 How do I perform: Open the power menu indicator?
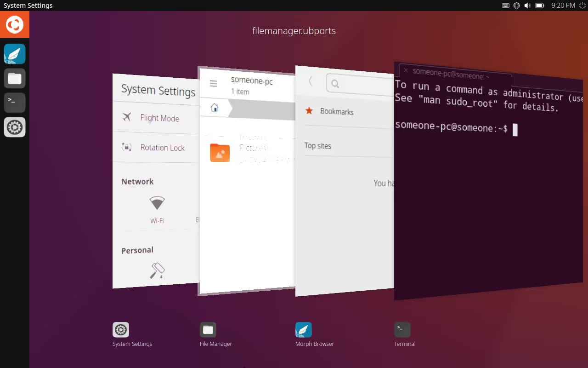click(582, 6)
